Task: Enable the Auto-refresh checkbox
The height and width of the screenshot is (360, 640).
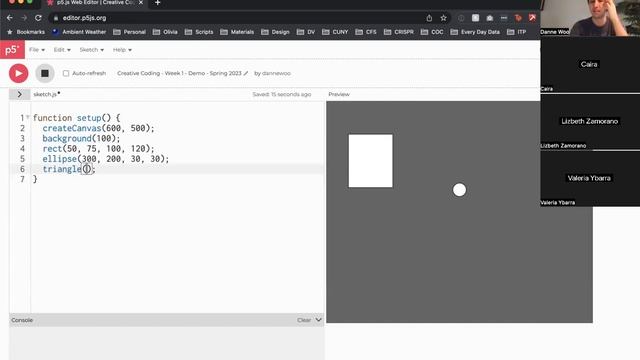Action: 66,73
